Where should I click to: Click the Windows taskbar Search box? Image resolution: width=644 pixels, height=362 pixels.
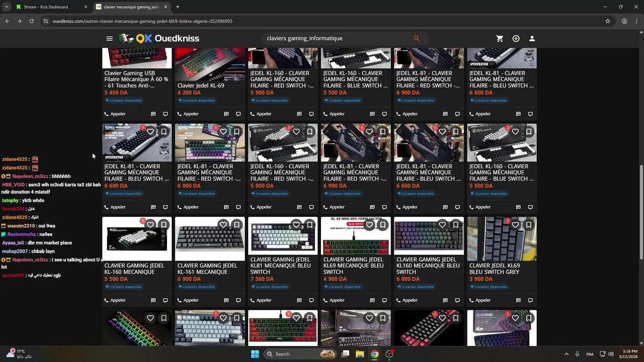tap(299, 354)
